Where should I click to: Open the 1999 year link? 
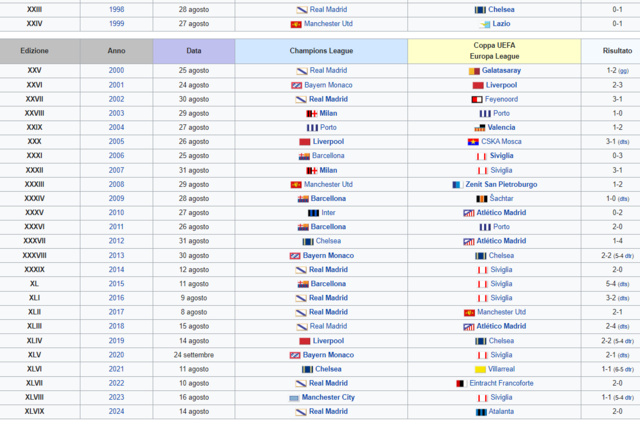[116, 24]
